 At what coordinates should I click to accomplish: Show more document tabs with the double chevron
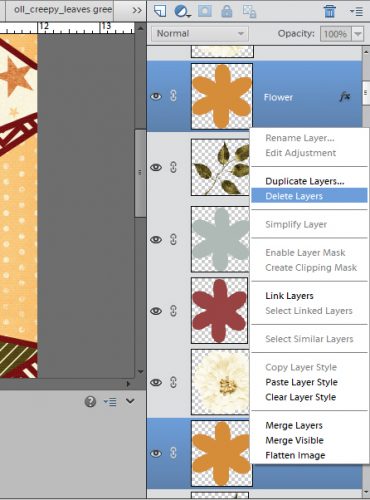pyautogui.click(x=137, y=10)
